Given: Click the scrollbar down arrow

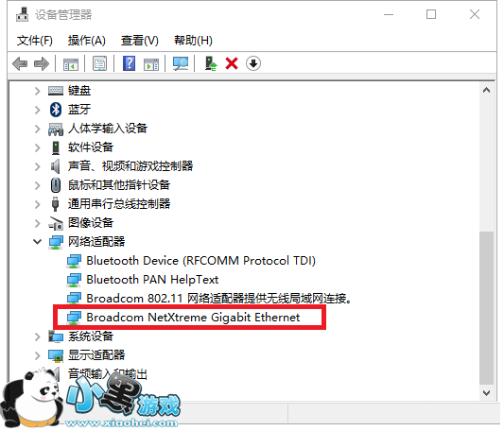Looking at the screenshot, I should coord(486,393).
